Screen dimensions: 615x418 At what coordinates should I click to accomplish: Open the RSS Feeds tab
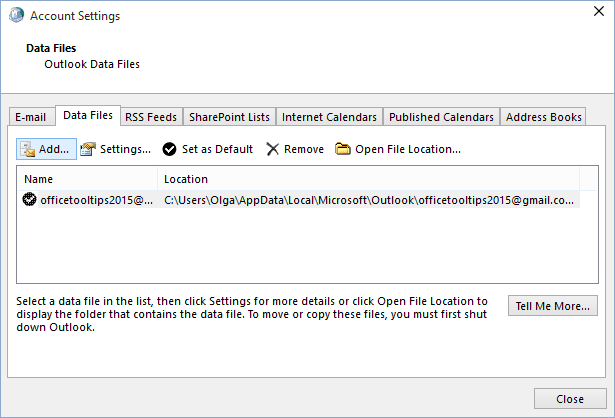(x=151, y=117)
